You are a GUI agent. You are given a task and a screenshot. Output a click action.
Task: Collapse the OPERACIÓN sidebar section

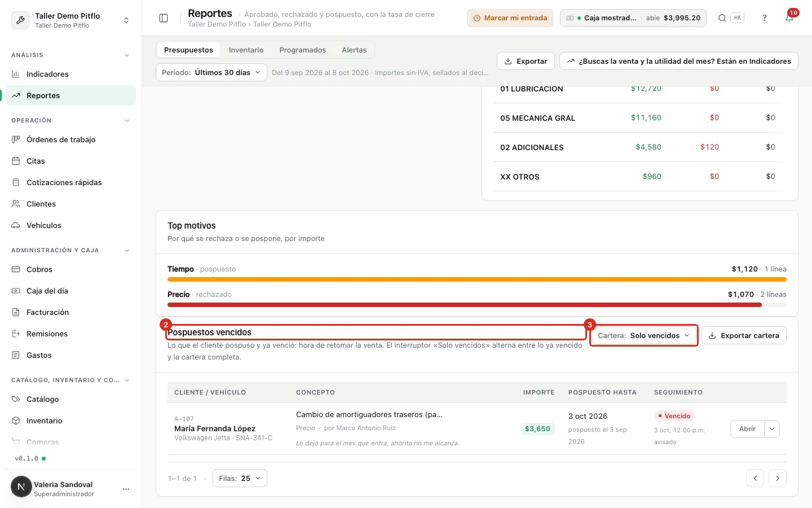127,121
